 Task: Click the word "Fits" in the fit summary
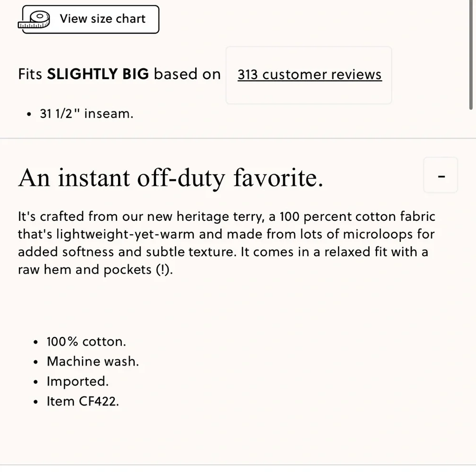point(30,74)
